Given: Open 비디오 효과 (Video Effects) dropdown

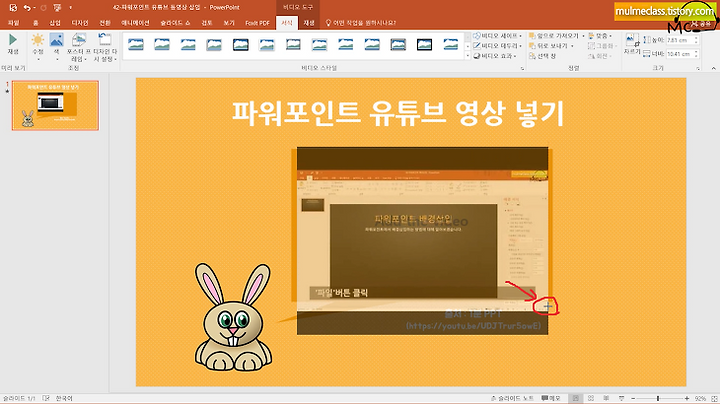Looking at the screenshot, I should [x=495, y=56].
